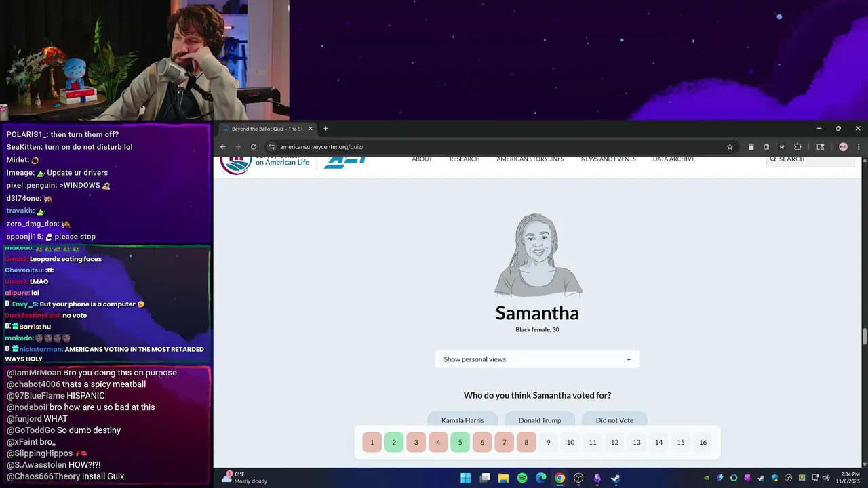Open the RESEARCH navigation menu

pyautogui.click(x=465, y=159)
